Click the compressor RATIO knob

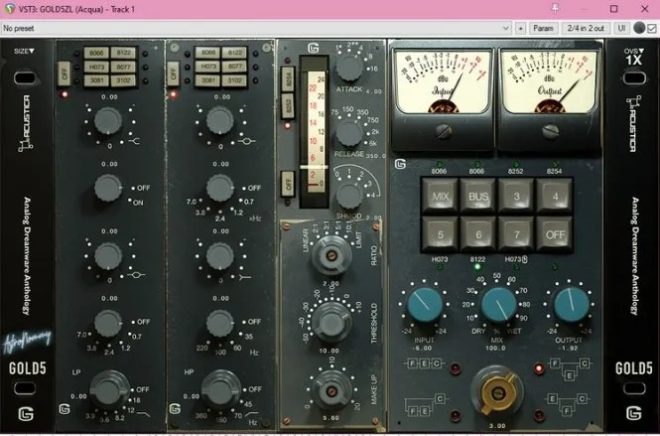[x=331, y=255]
